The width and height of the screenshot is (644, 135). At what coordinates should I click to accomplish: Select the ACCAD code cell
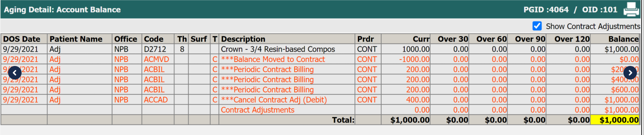pos(156,100)
